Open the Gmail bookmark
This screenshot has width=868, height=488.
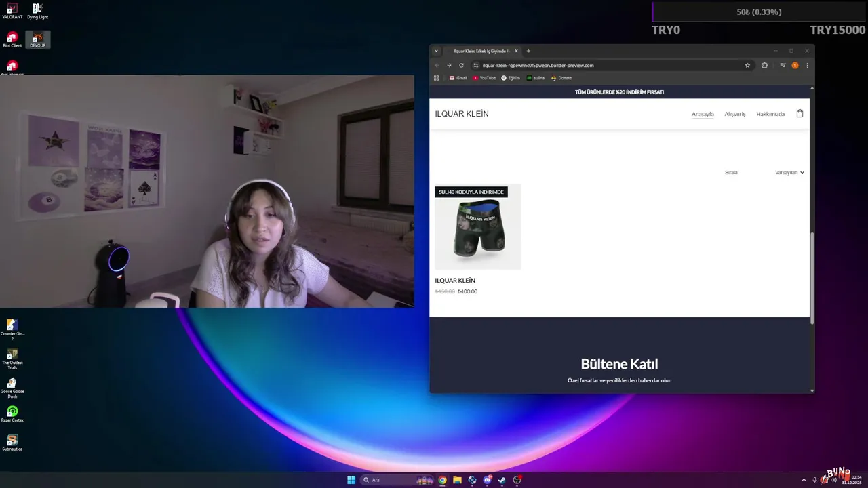(x=458, y=78)
